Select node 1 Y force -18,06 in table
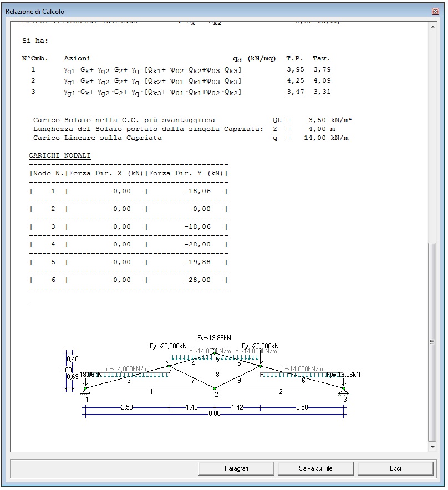This screenshot has width=448, height=490. (197, 191)
